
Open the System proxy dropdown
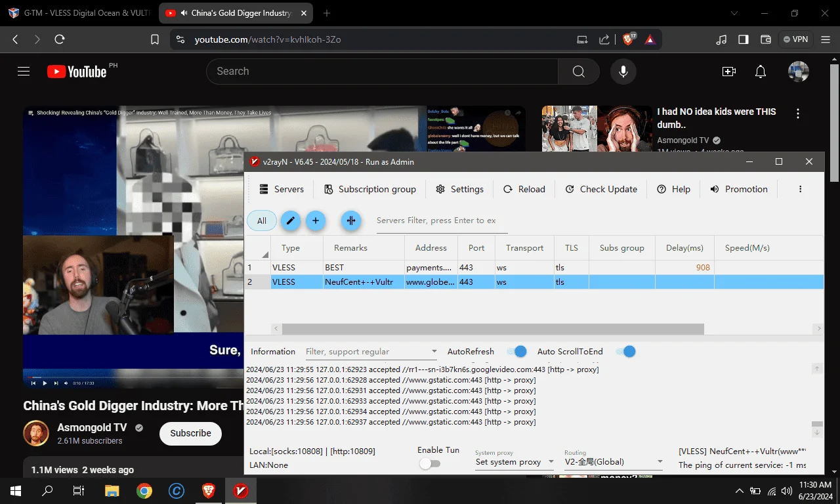pyautogui.click(x=514, y=461)
